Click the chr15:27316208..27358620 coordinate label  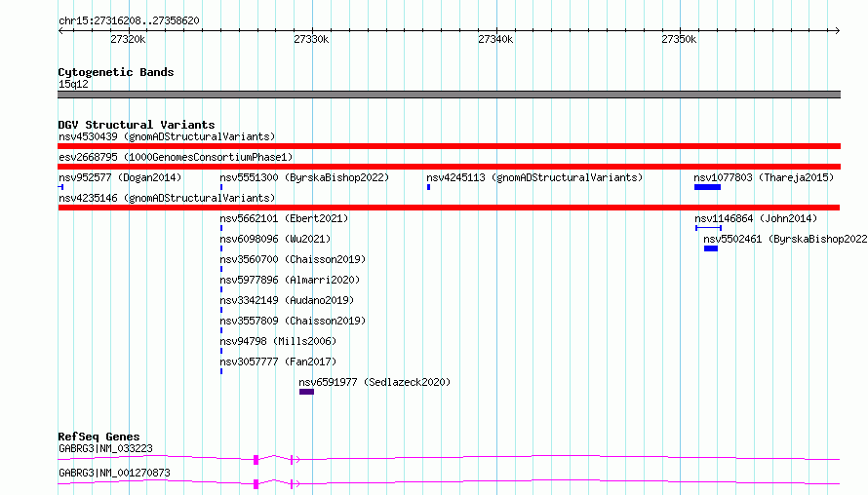pyautogui.click(x=129, y=20)
